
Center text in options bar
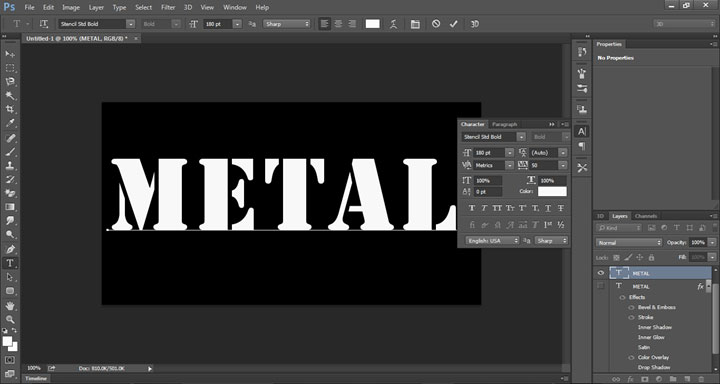click(x=338, y=24)
